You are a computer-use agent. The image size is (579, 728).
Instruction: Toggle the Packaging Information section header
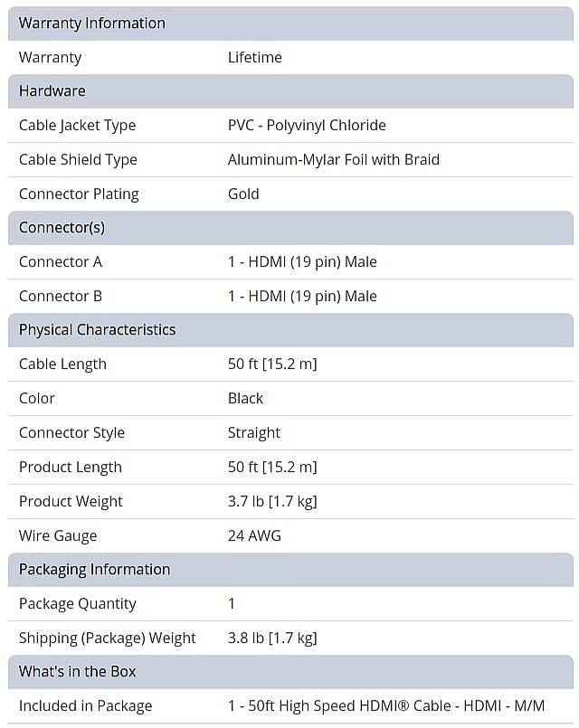[289, 570]
